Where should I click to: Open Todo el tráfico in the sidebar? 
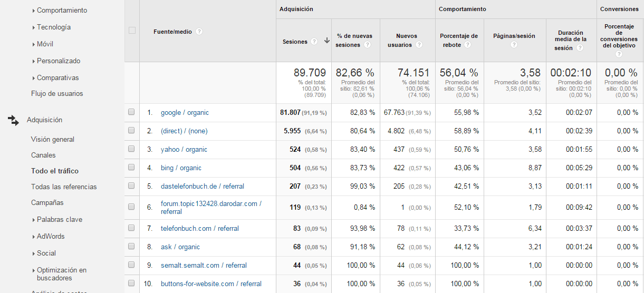(55, 171)
